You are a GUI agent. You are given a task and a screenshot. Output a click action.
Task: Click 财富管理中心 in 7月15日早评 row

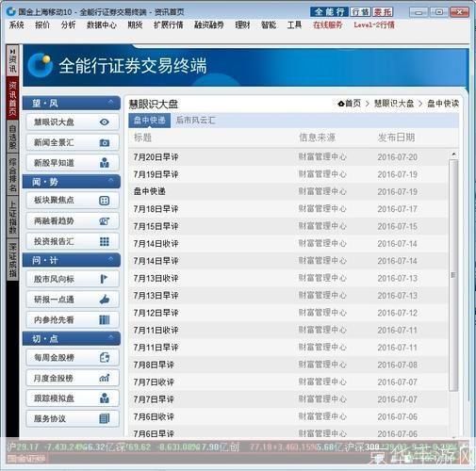322,226
